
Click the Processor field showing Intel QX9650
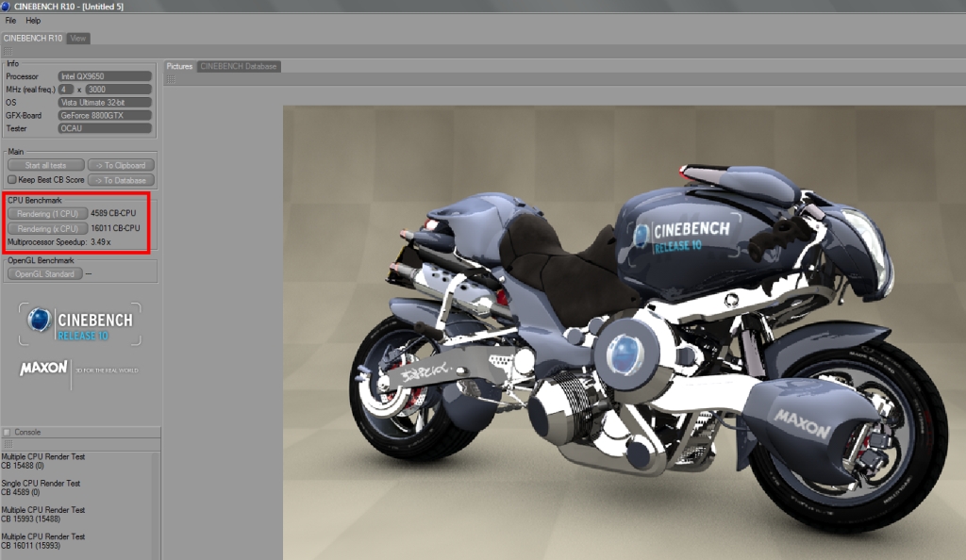coord(105,76)
